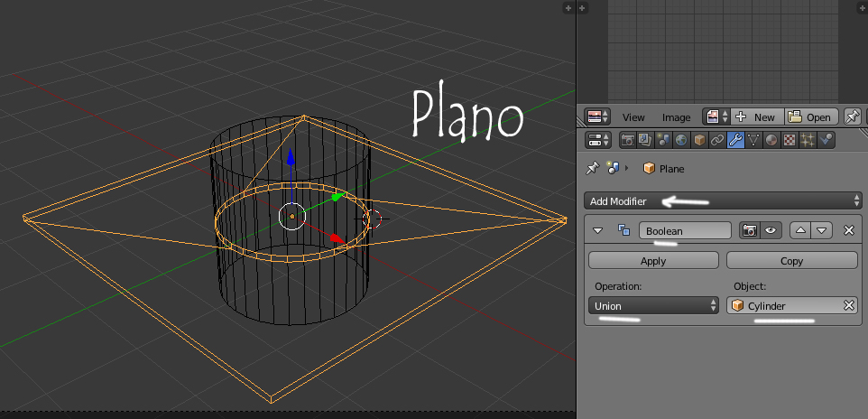Click the white manipulator center circle
The image size is (868, 419).
coord(292,216)
